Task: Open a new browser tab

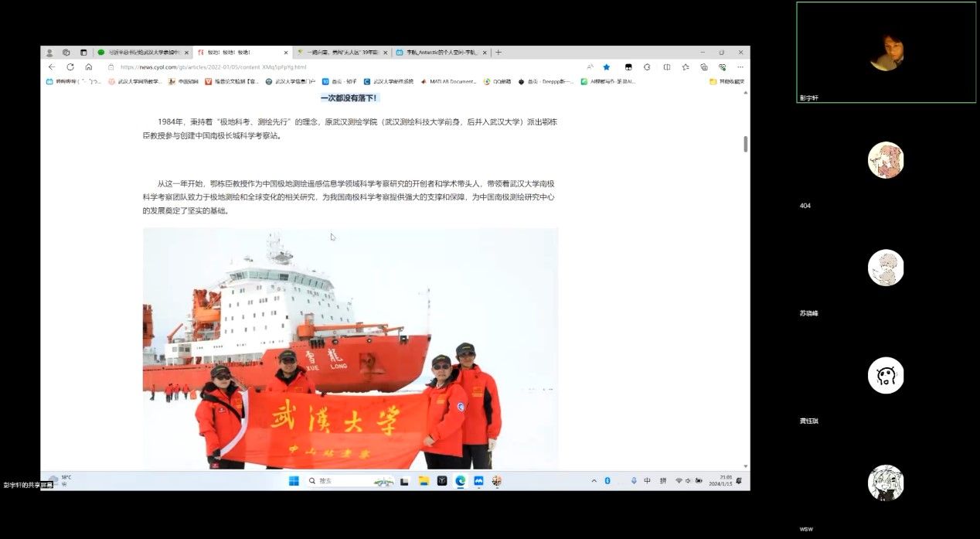Action: [x=499, y=53]
